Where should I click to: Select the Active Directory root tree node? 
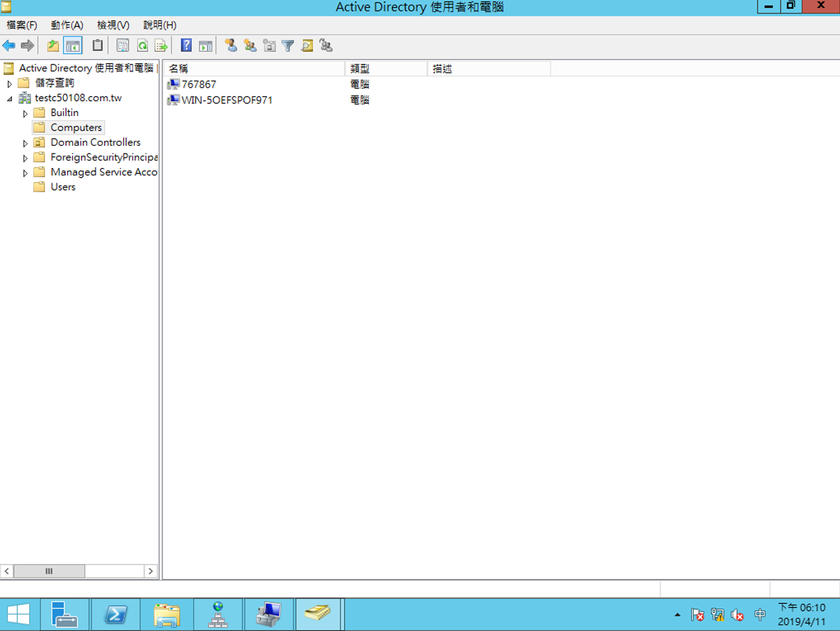[86, 68]
